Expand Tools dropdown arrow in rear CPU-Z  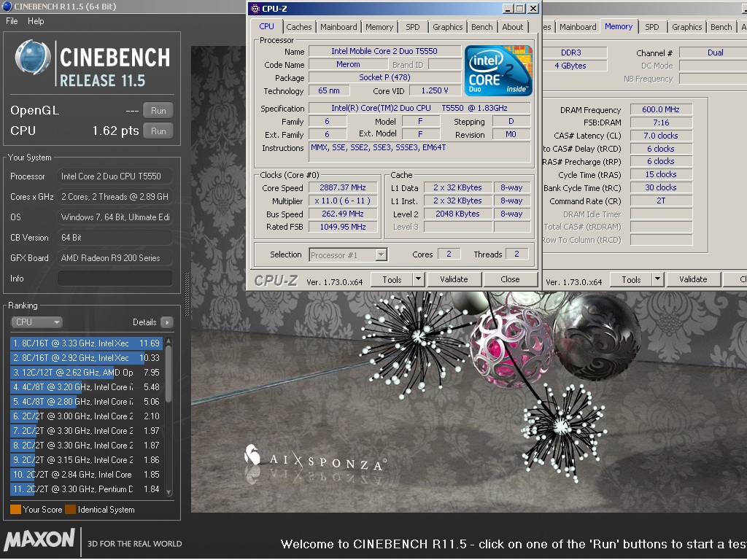[657, 280]
